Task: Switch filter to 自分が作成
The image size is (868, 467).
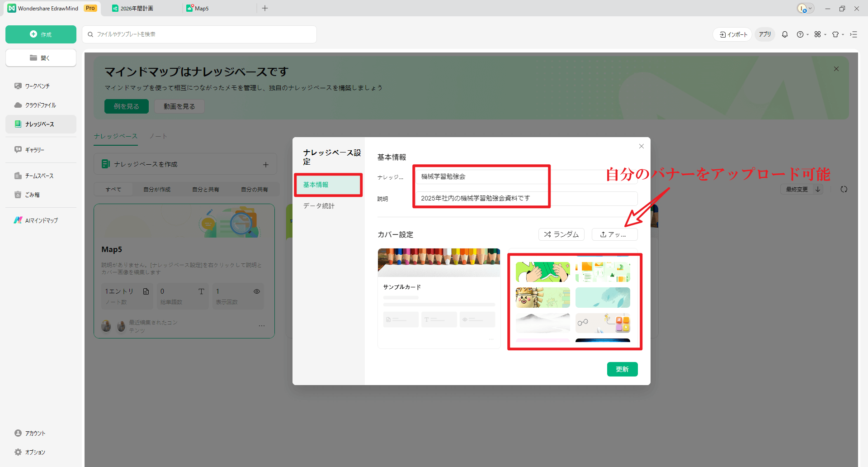Action: [157, 189]
